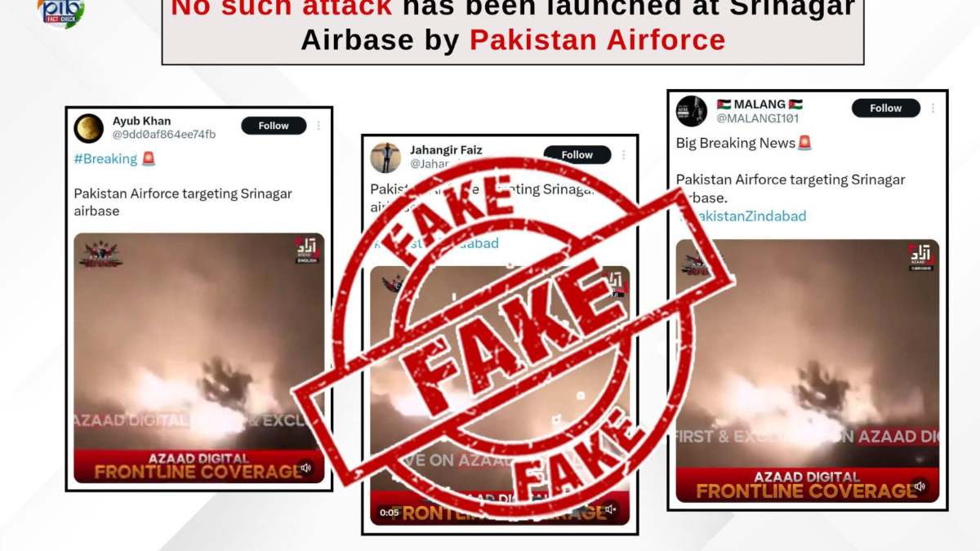Toggle sound on Jahangir Faiz's video
Viewport: 980px width, 551px height.
(x=610, y=511)
